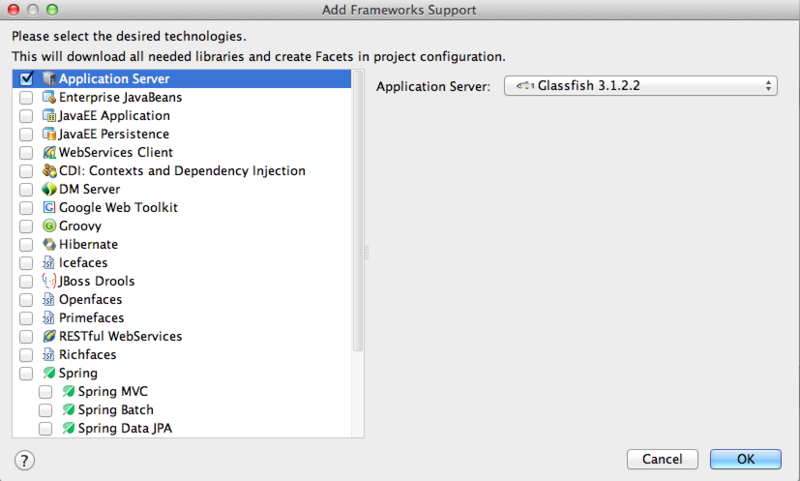Click the Glassfish fish icon in dropdown

point(525,85)
